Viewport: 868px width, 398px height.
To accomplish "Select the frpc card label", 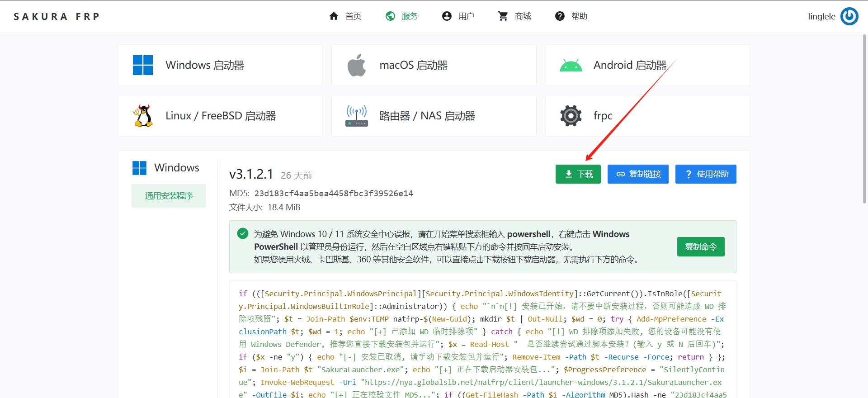I will [x=603, y=116].
